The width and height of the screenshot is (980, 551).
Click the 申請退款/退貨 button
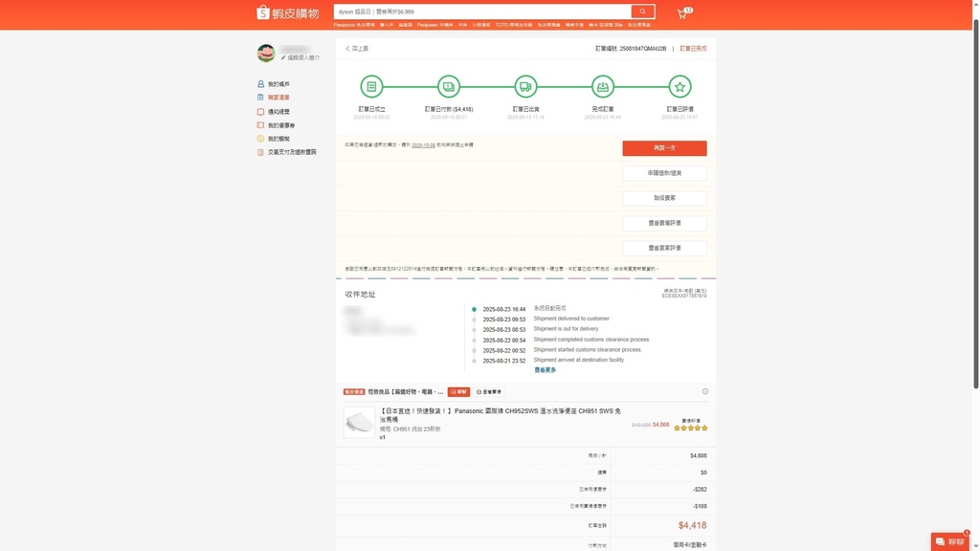pyautogui.click(x=664, y=173)
